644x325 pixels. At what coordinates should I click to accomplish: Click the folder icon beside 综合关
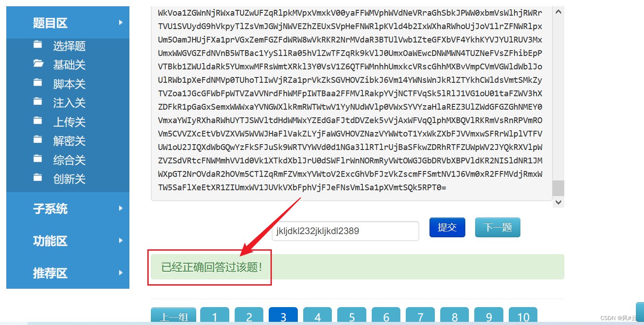click(x=38, y=159)
